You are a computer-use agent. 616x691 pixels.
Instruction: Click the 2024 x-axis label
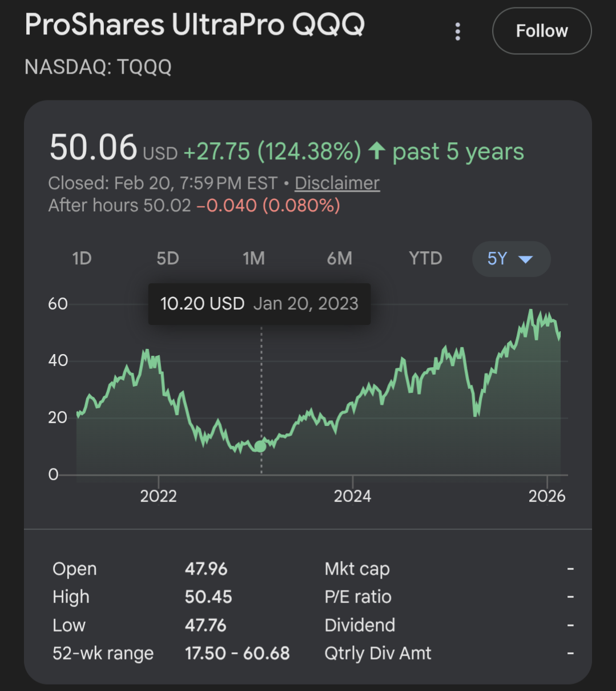tap(352, 496)
